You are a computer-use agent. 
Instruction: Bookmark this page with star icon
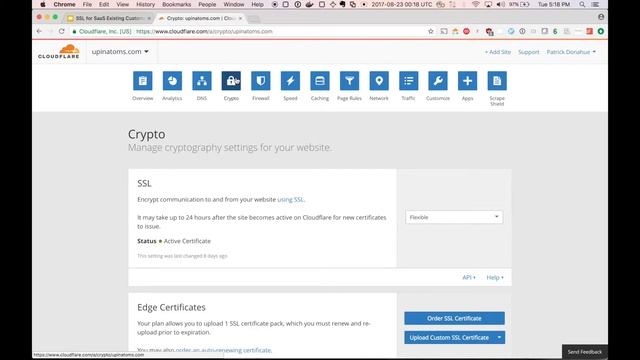coord(431,31)
